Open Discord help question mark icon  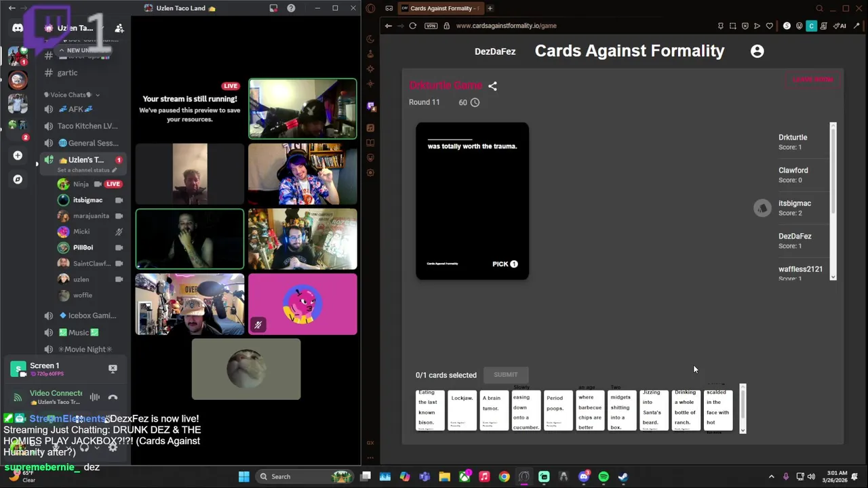click(291, 8)
